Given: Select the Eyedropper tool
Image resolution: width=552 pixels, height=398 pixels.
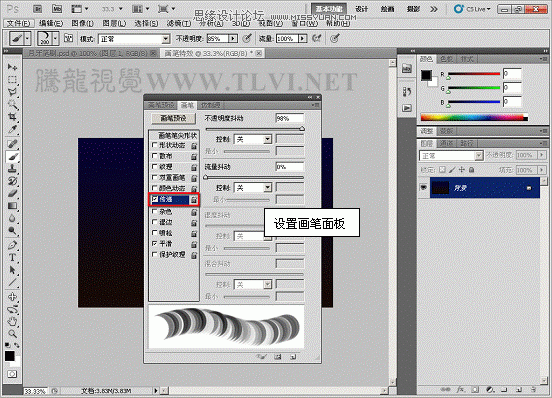Looking at the screenshot, I should click(12, 129).
